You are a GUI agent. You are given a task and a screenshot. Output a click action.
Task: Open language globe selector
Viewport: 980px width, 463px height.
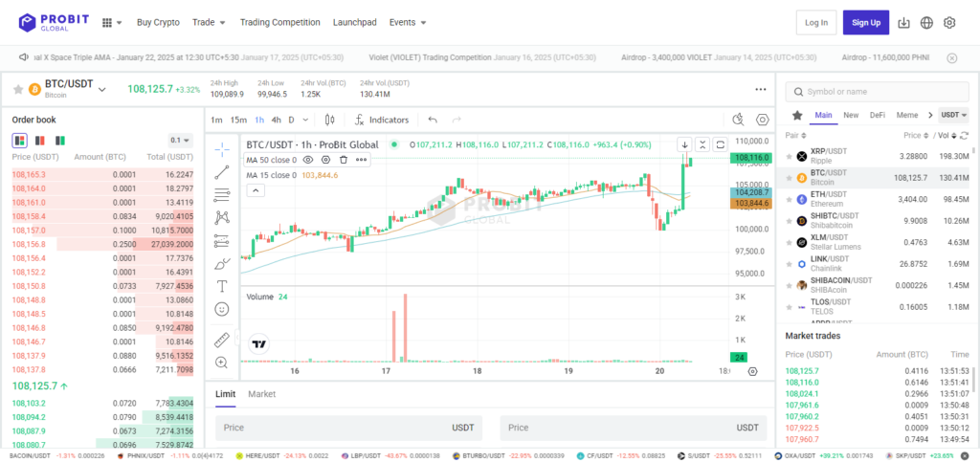coord(926,23)
